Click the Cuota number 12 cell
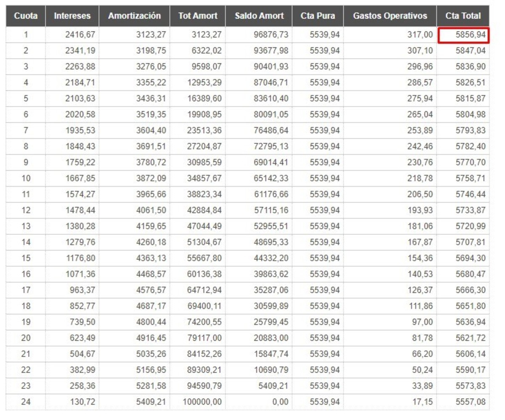This screenshot has height=420, width=505. (x=26, y=210)
